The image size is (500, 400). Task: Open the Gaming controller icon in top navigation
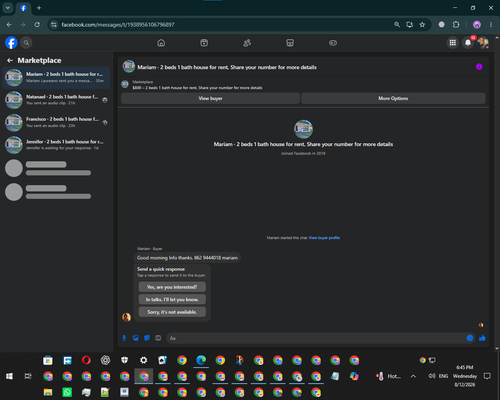coord(333,43)
